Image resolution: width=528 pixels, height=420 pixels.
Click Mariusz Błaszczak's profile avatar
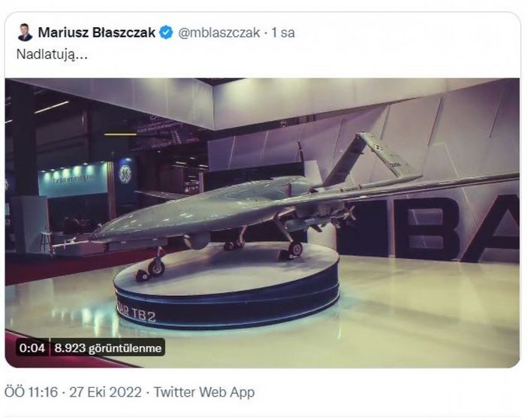coord(26,33)
